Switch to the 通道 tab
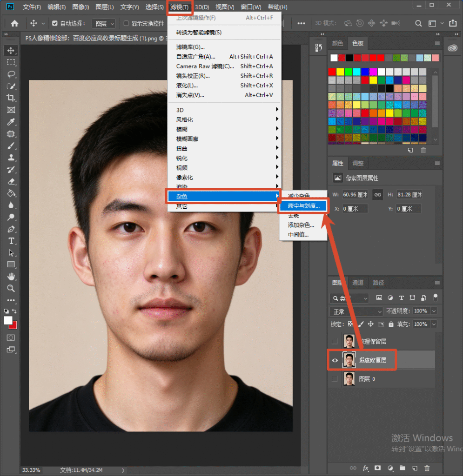The width and height of the screenshot is (463, 476). pyautogui.click(x=357, y=283)
